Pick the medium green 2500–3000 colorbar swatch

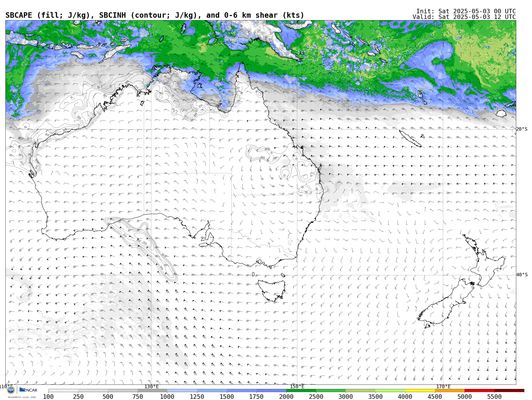tap(331, 391)
